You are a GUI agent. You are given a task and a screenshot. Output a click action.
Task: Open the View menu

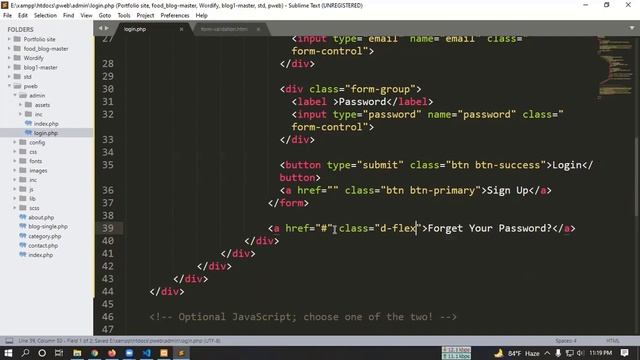tap(86, 16)
